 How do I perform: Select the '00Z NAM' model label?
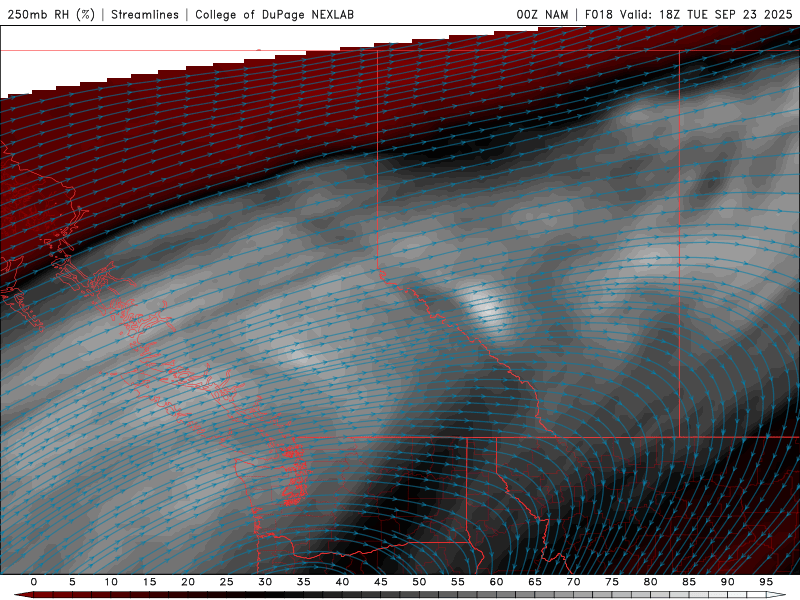coord(542,14)
